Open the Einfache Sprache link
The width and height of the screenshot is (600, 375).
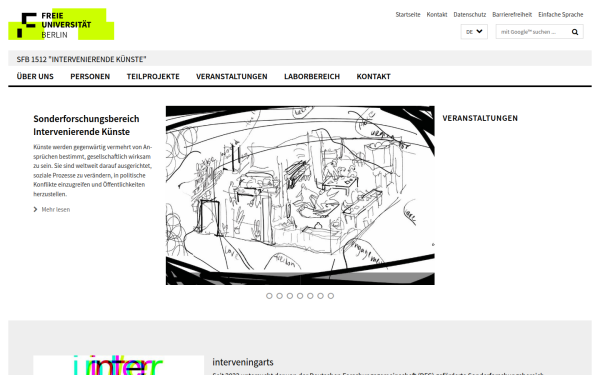coord(561,15)
